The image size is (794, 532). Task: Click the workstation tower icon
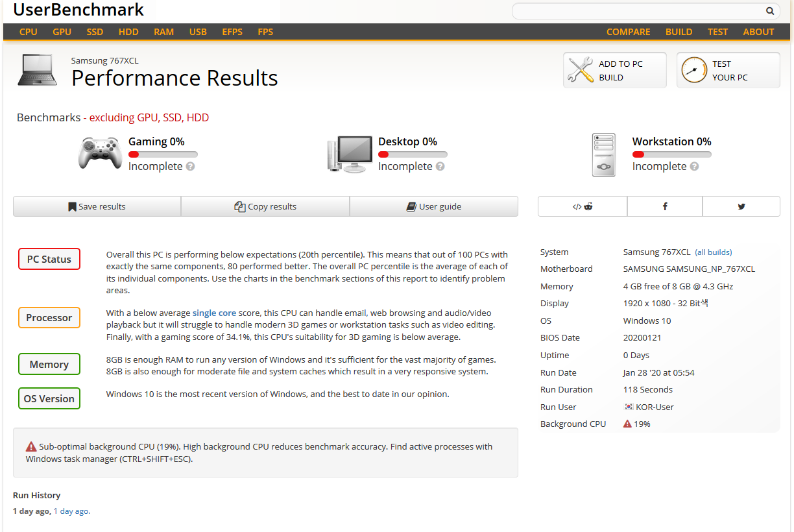(x=604, y=155)
